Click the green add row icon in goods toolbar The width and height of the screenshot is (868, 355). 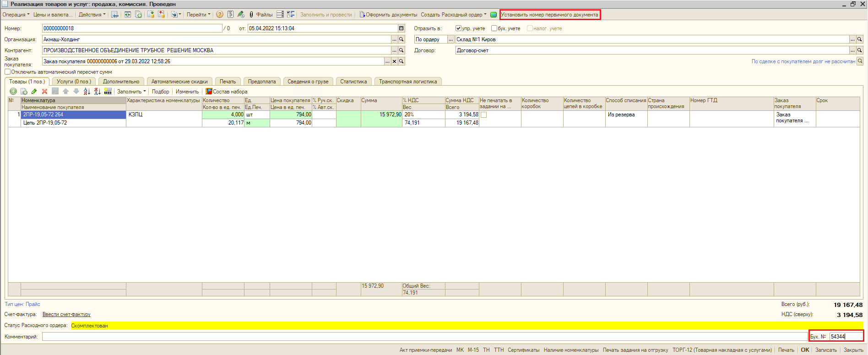(x=13, y=92)
